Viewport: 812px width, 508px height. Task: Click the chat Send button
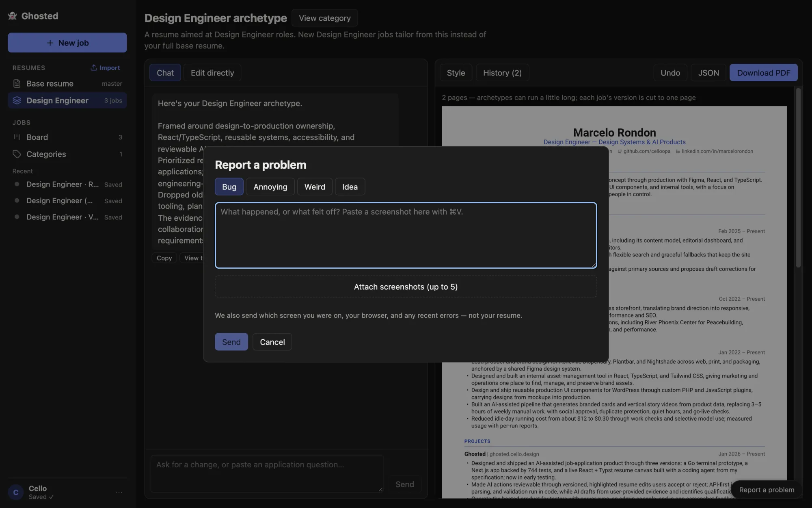405,484
